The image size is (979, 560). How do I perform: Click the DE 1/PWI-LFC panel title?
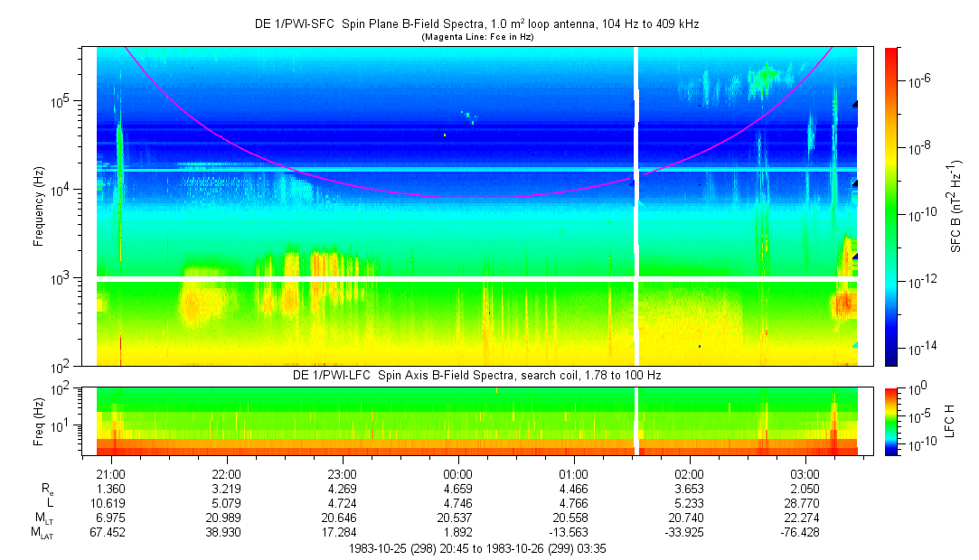click(x=476, y=375)
